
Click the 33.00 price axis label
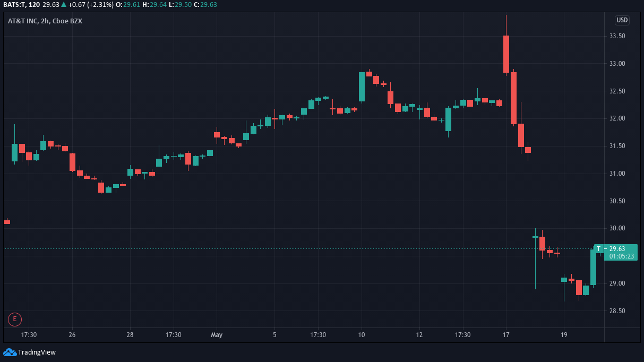pos(617,64)
